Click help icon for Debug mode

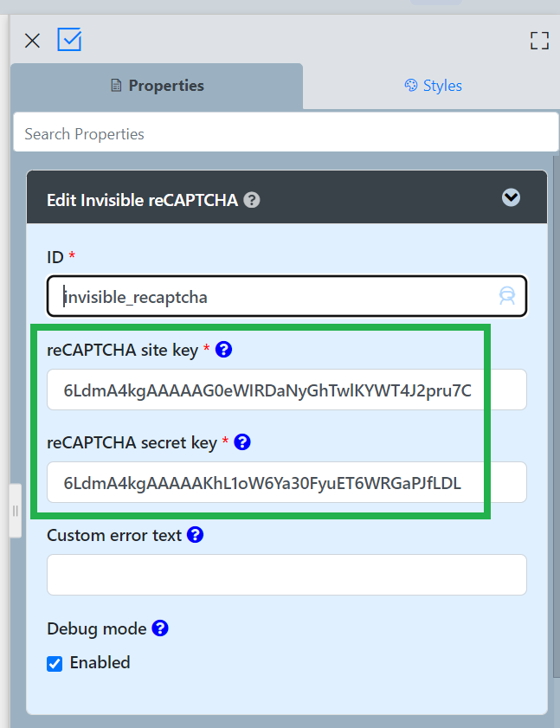159,628
